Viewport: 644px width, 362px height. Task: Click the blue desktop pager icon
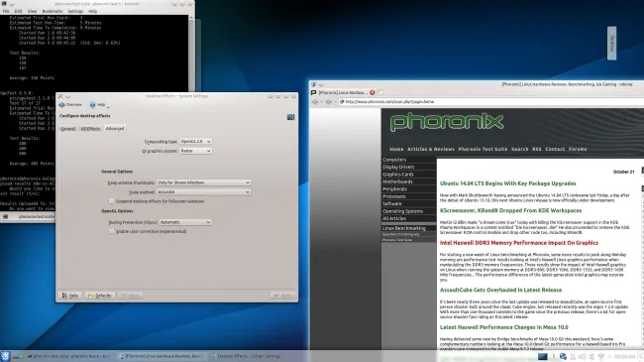543,356
